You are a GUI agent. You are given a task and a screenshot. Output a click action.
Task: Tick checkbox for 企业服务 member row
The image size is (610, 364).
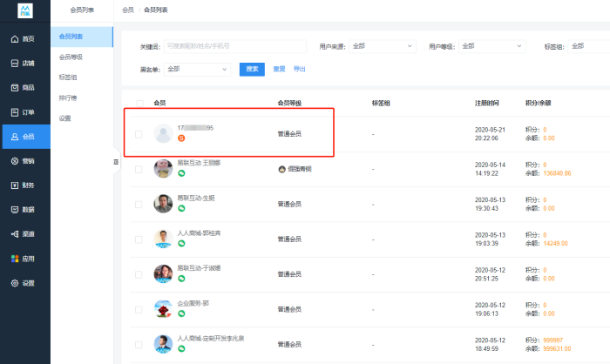tap(139, 309)
